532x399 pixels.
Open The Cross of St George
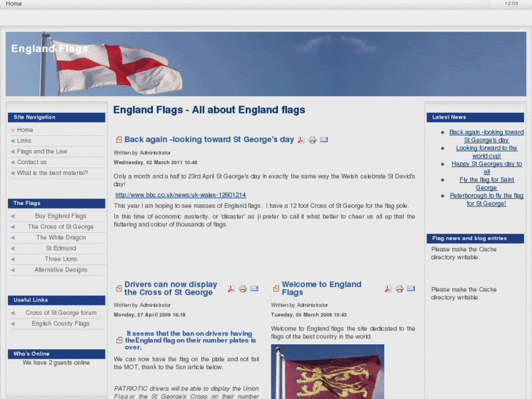click(61, 227)
